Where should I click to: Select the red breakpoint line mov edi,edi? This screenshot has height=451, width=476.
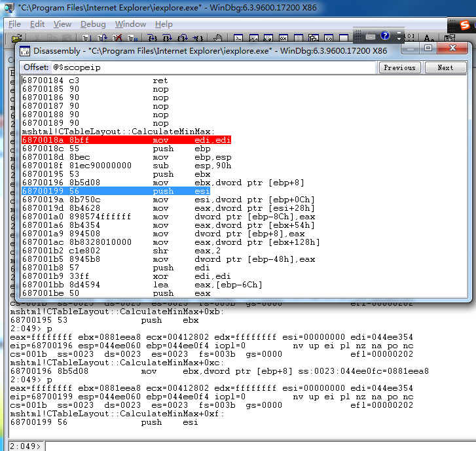pos(126,140)
